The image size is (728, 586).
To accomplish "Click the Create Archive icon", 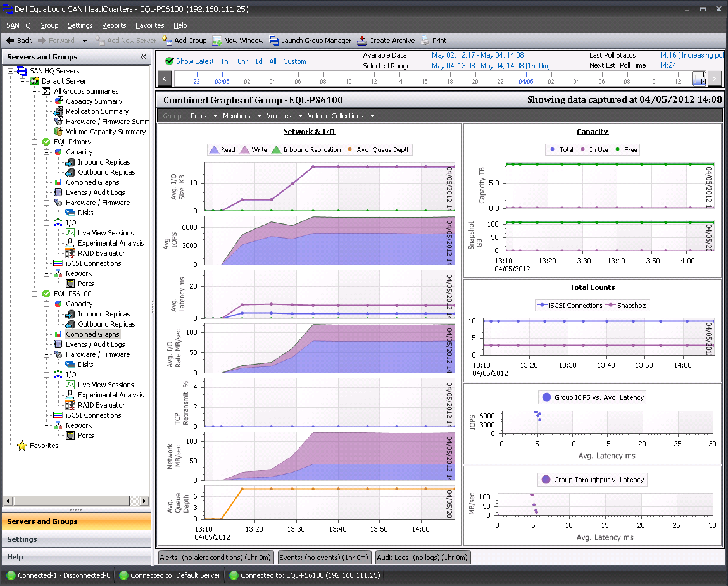I will [362, 41].
